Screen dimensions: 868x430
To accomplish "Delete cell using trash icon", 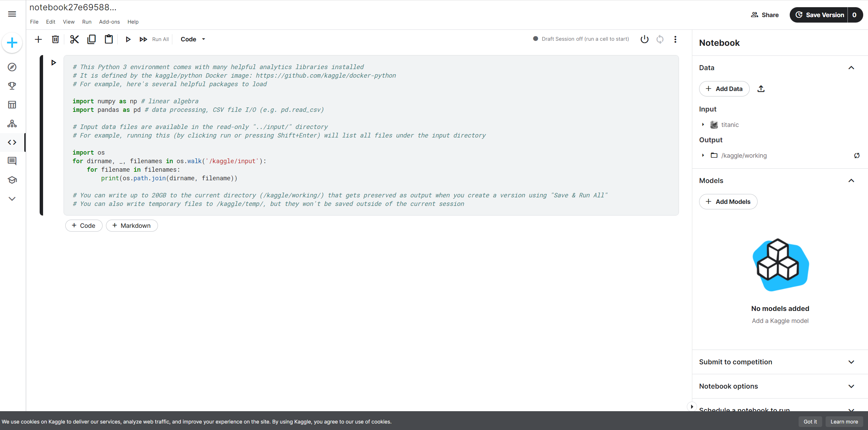I will click(55, 39).
